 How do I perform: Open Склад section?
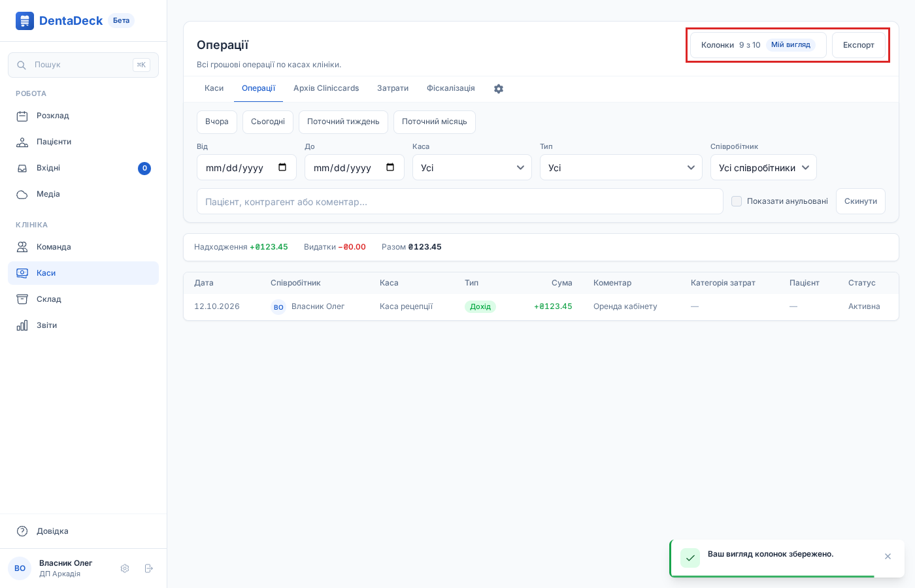83,299
